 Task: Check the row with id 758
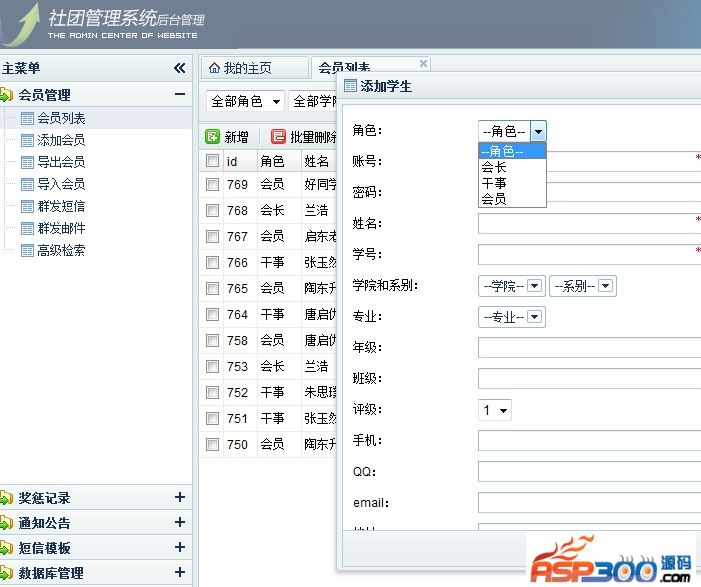[212, 340]
